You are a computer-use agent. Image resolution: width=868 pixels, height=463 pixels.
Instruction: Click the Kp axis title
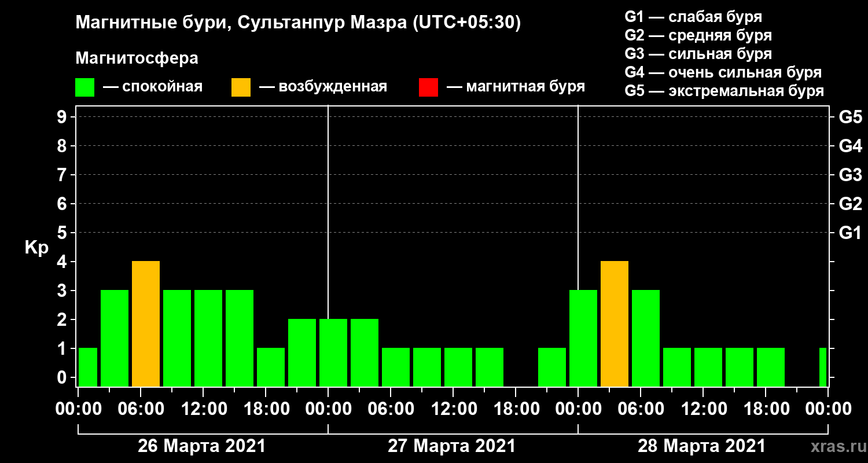pos(36,248)
